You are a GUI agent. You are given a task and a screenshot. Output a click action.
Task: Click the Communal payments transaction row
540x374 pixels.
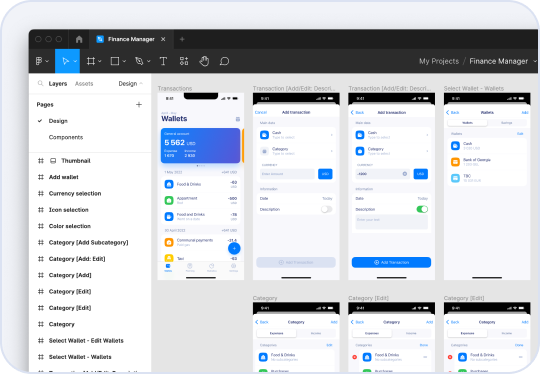[200, 242]
